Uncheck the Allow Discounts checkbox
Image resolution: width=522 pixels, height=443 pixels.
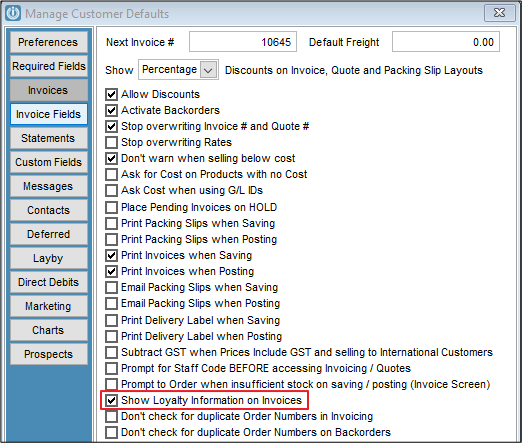[111, 95]
